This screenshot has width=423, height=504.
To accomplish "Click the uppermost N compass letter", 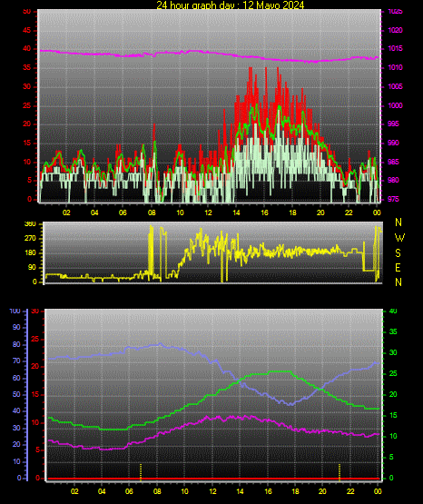I will [x=398, y=222].
